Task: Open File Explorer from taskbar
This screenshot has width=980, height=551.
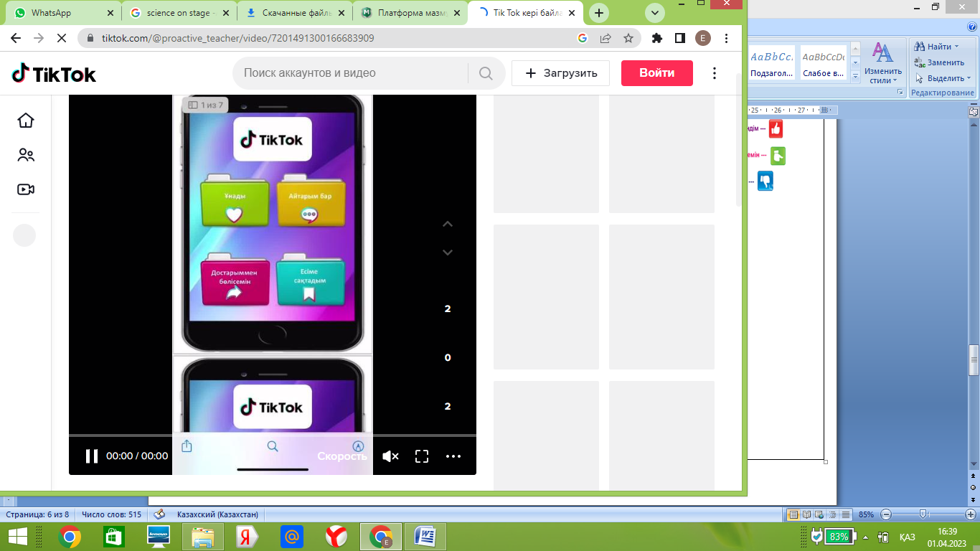Action: 203,537
